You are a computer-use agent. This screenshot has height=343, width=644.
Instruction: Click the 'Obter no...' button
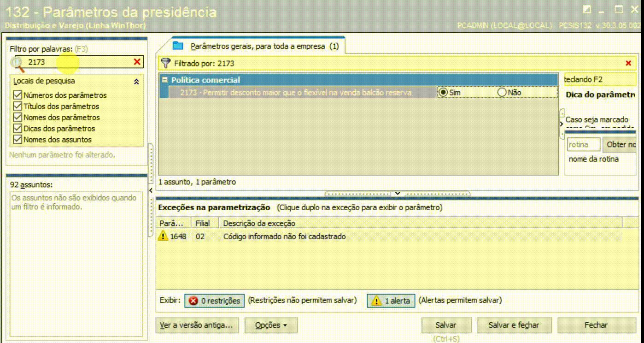[619, 145]
